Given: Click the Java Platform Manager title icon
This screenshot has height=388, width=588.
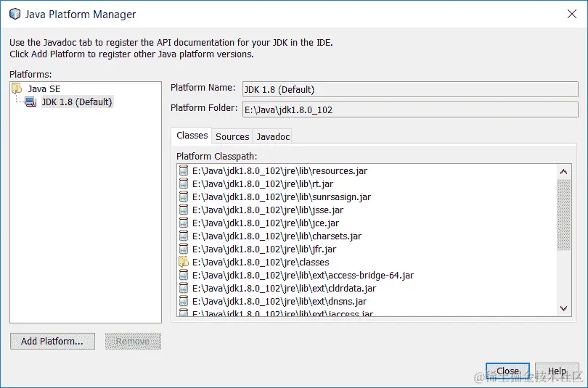Looking at the screenshot, I should click(15, 15).
